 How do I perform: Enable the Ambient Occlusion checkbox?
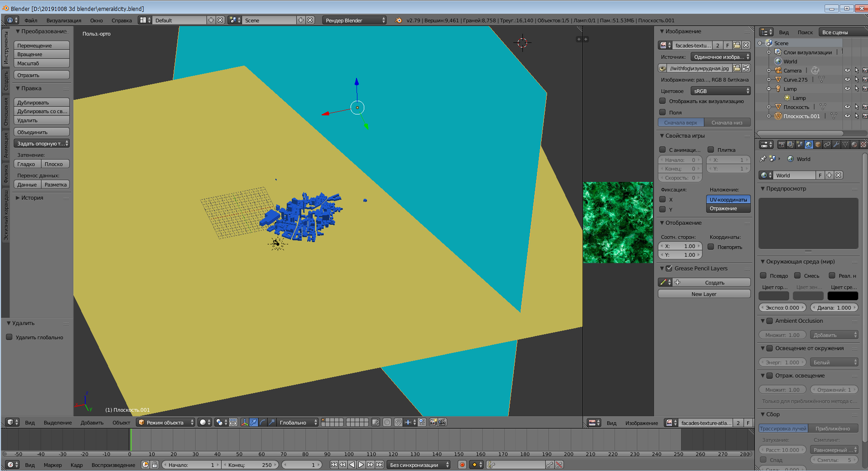pyautogui.click(x=770, y=321)
